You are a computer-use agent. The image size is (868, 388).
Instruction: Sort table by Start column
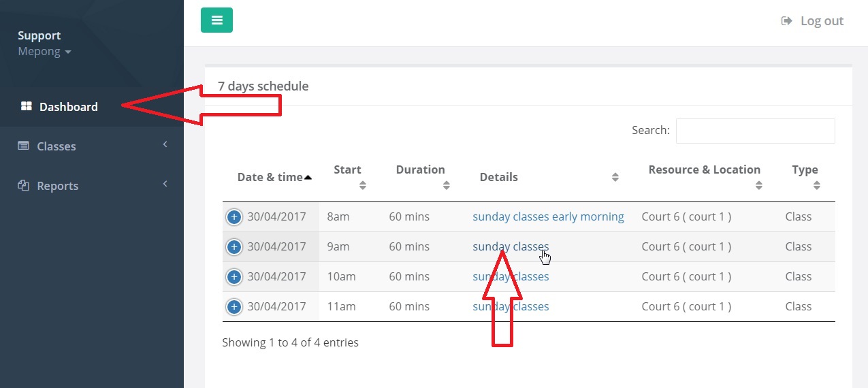click(x=349, y=177)
